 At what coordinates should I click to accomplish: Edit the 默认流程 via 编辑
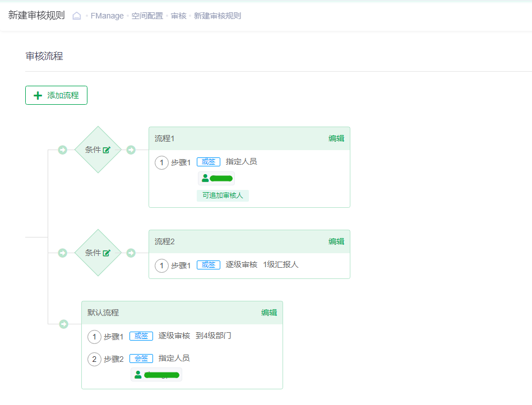tap(269, 313)
